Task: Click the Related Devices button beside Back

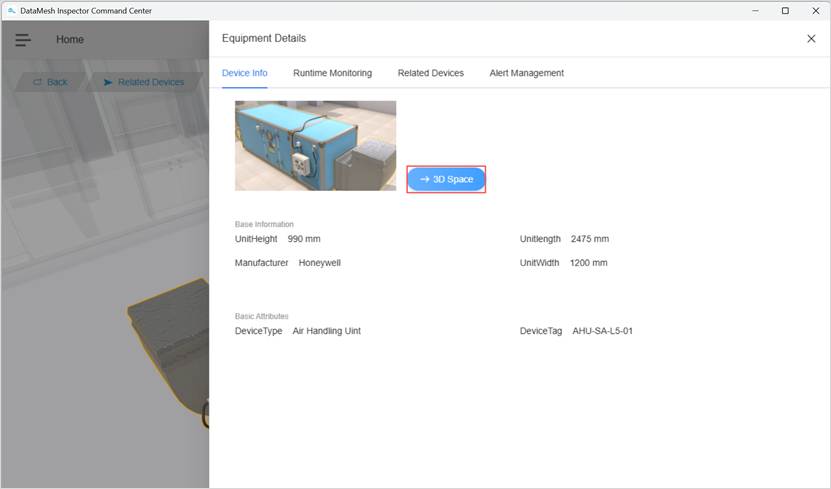Action: [x=143, y=82]
